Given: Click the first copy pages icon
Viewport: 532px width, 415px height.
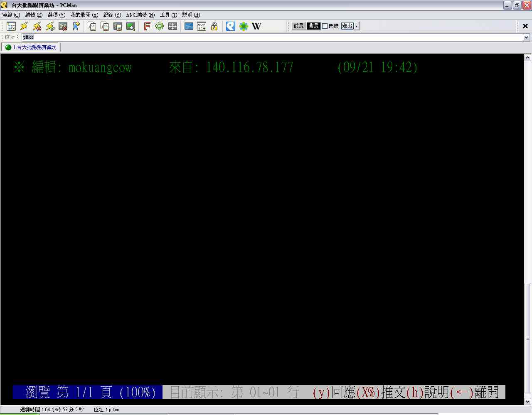Looking at the screenshot, I should (92, 26).
